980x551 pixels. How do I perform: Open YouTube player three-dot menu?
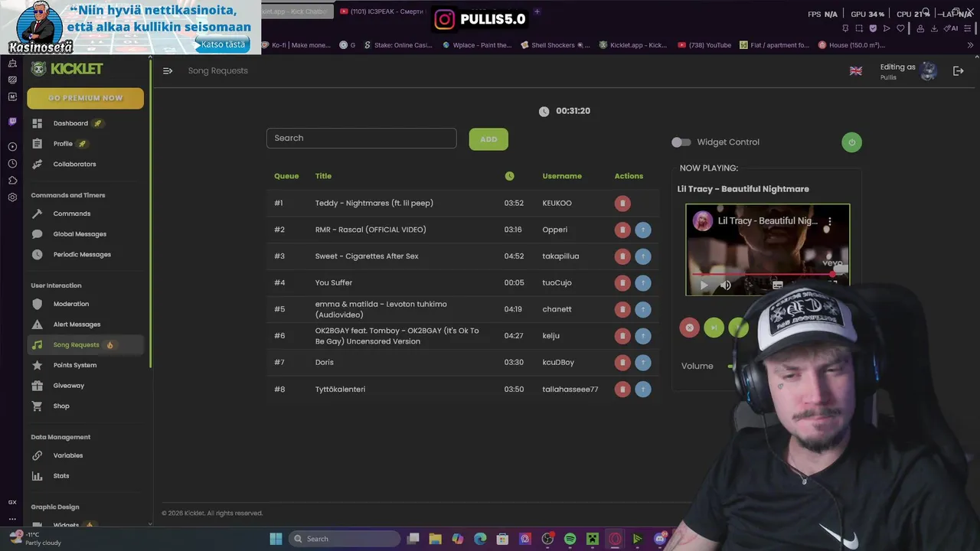point(829,221)
